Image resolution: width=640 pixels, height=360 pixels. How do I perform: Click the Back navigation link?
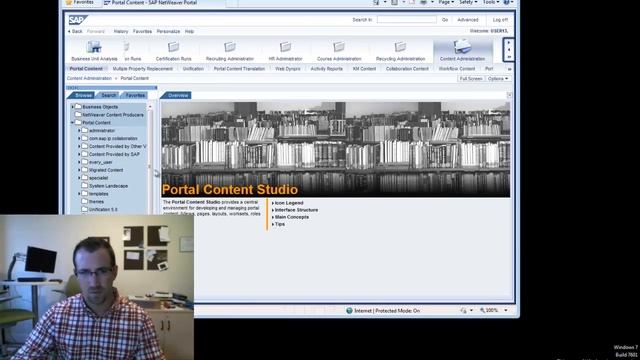[x=75, y=31]
